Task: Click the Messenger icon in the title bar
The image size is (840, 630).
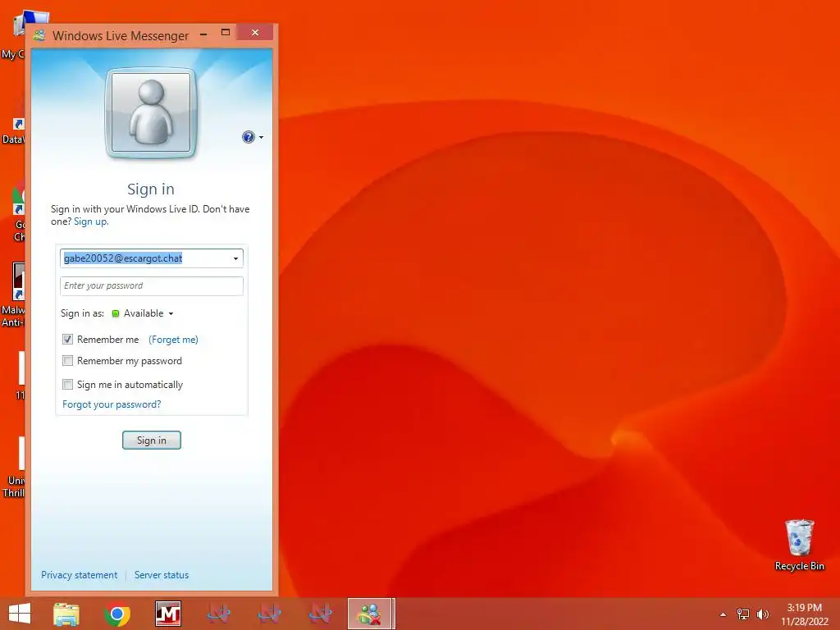Action: pyautogui.click(x=39, y=36)
